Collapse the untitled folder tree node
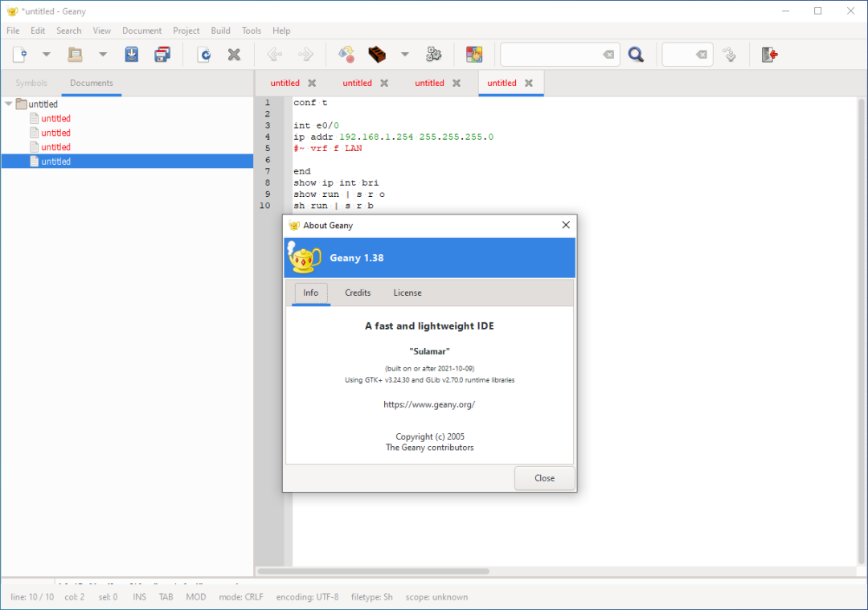 click(x=8, y=104)
